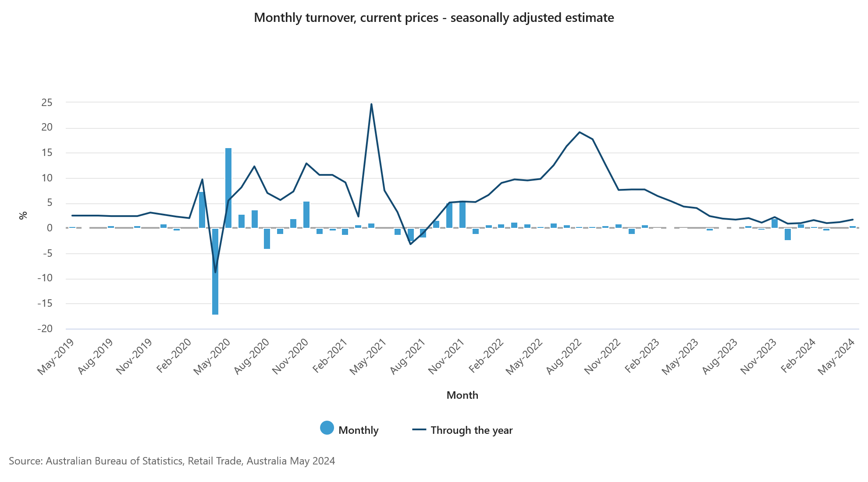Image resolution: width=868 pixels, height=482 pixels.
Task: Click the Through the year legend line marker
Action: point(419,430)
